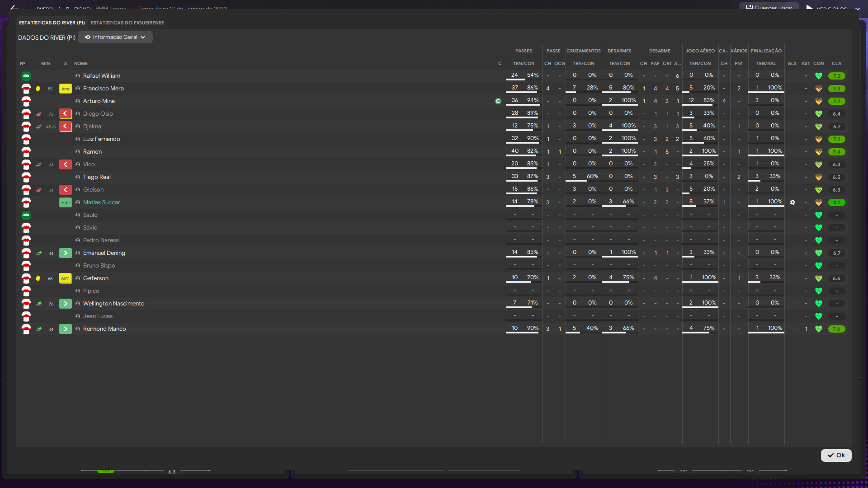Sort by the AST column header

click(x=806, y=64)
